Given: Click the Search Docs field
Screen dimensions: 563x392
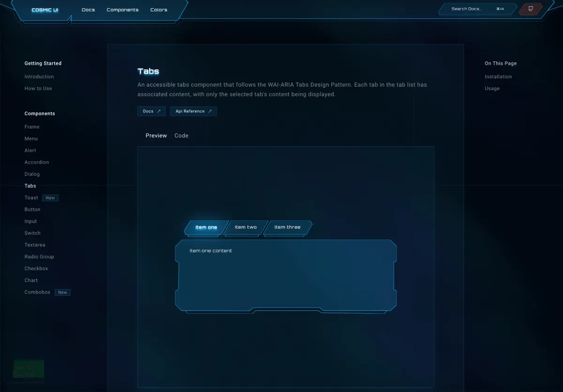Looking at the screenshot, I should (x=477, y=9).
